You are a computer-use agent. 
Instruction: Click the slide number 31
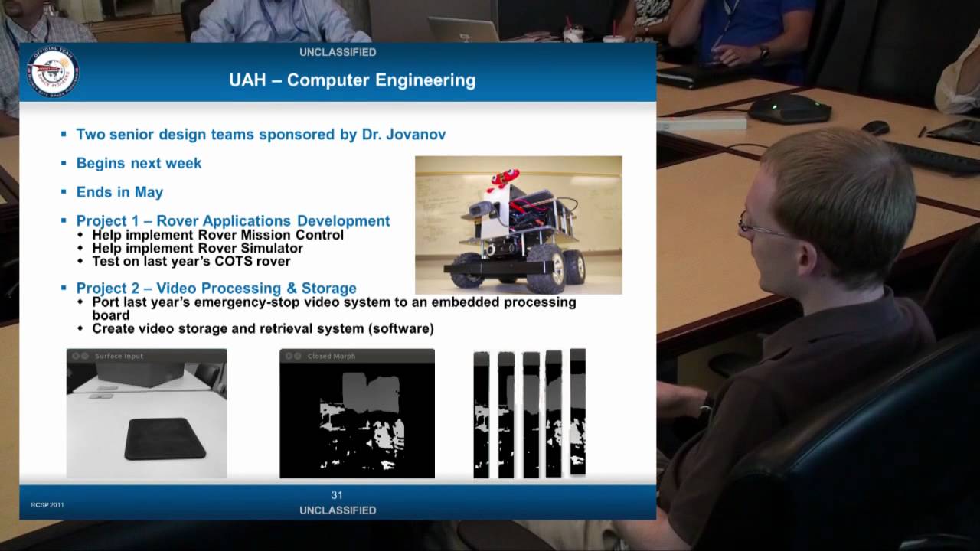point(337,495)
